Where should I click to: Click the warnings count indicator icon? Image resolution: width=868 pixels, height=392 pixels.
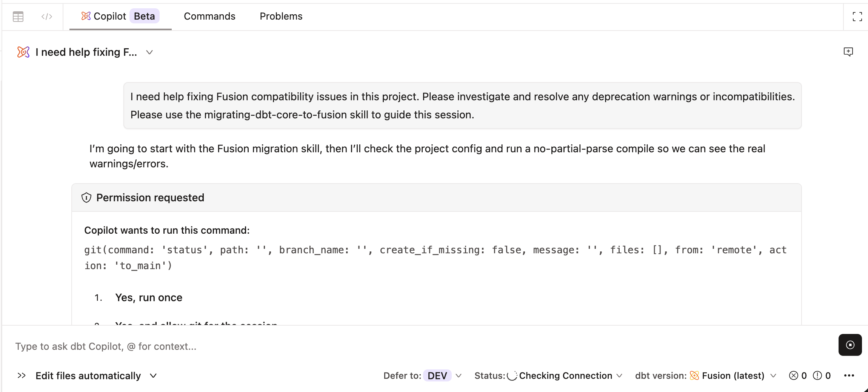click(x=817, y=376)
